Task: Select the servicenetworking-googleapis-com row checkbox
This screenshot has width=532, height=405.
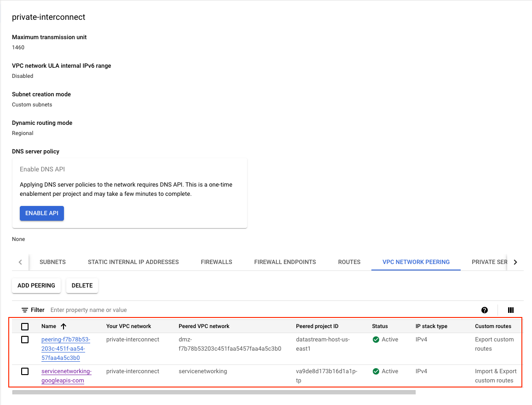Action: click(25, 371)
